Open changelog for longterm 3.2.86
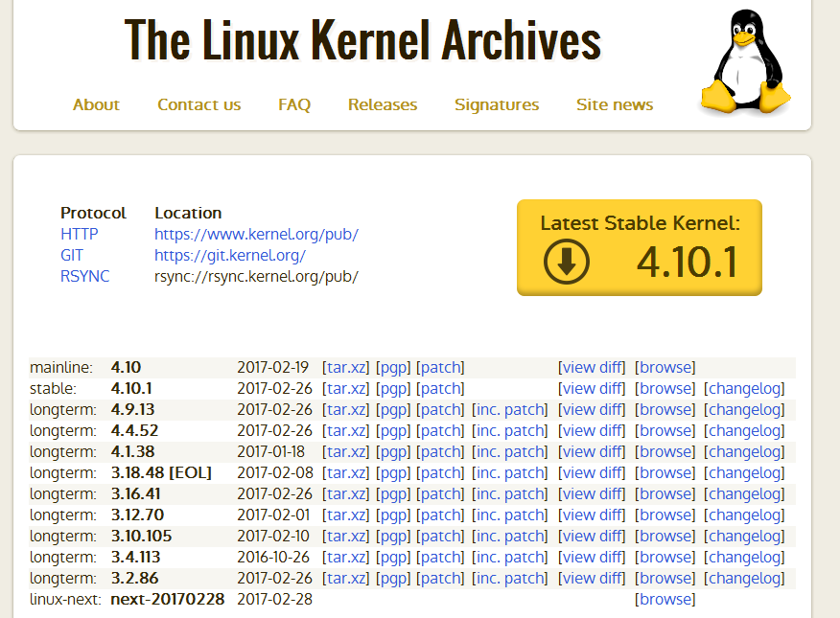The height and width of the screenshot is (618, 840). [x=744, y=579]
